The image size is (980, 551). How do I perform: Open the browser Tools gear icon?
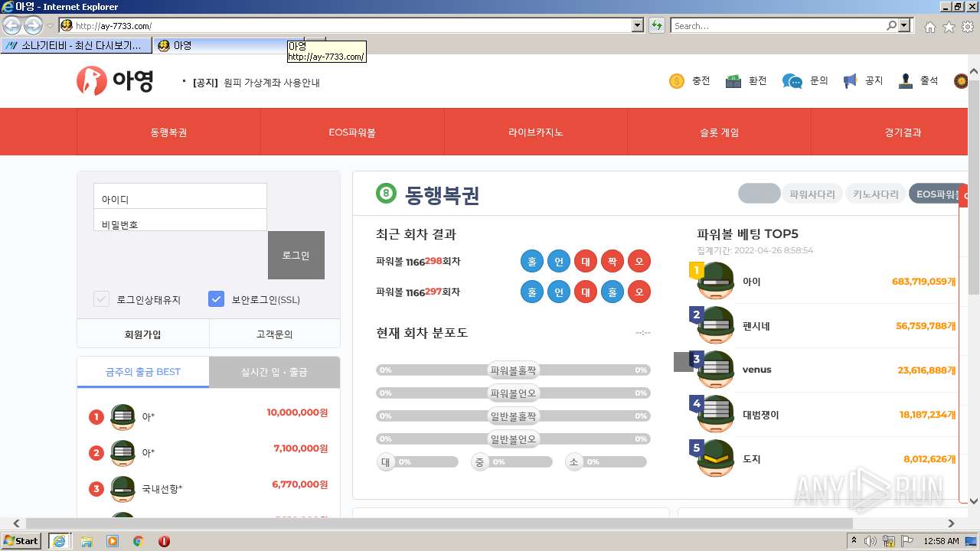pyautogui.click(x=968, y=27)
